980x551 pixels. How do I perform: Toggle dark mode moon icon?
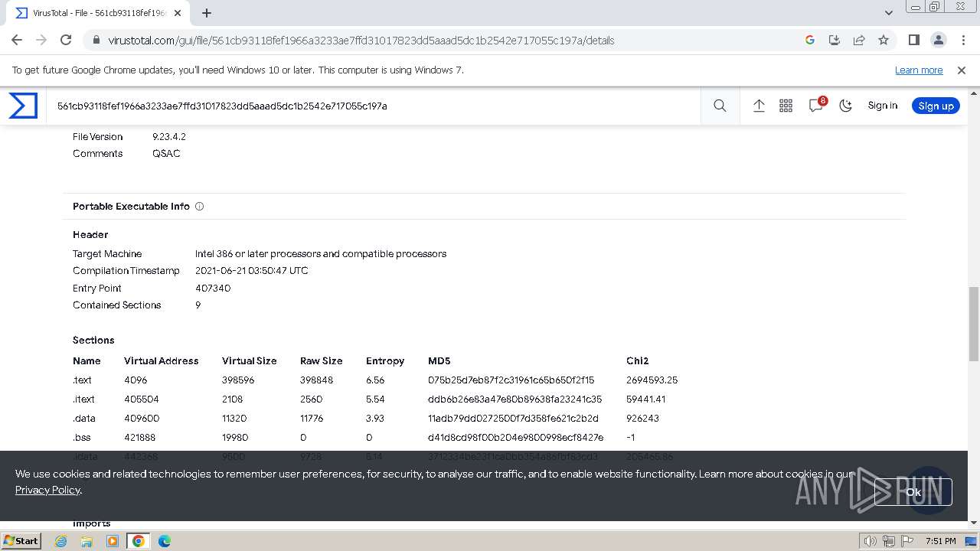[x=845, y=106]
